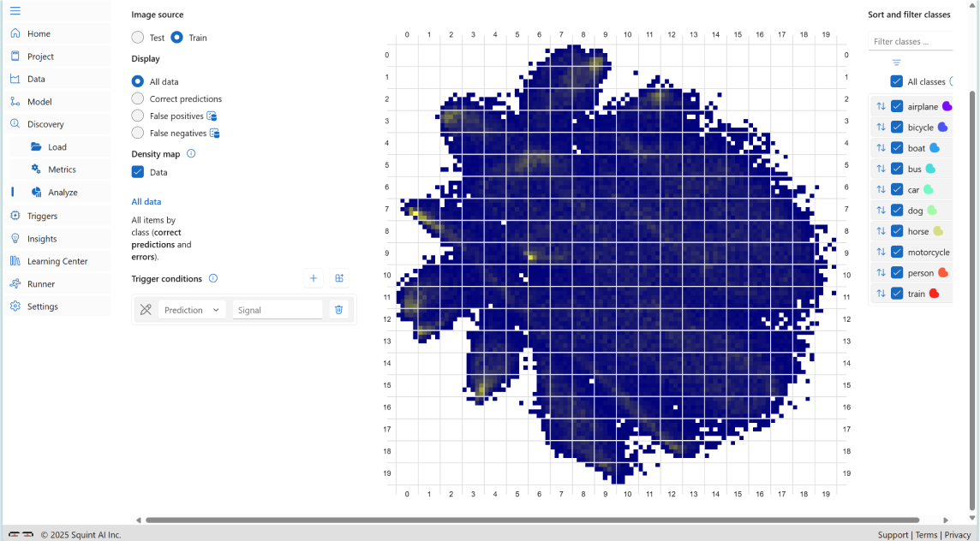
Task: Uncheck the boat class checkbox
Action: click(897, 148)
